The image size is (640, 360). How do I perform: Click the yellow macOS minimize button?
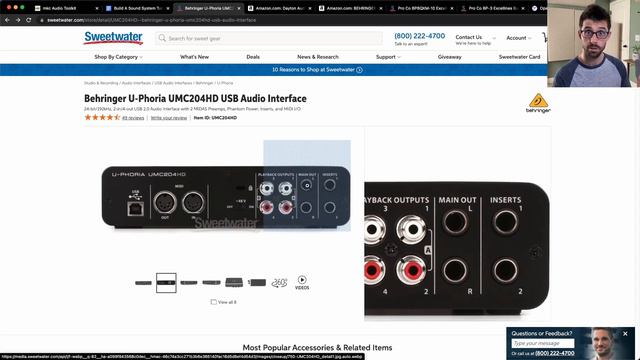[x=16, y=8]
